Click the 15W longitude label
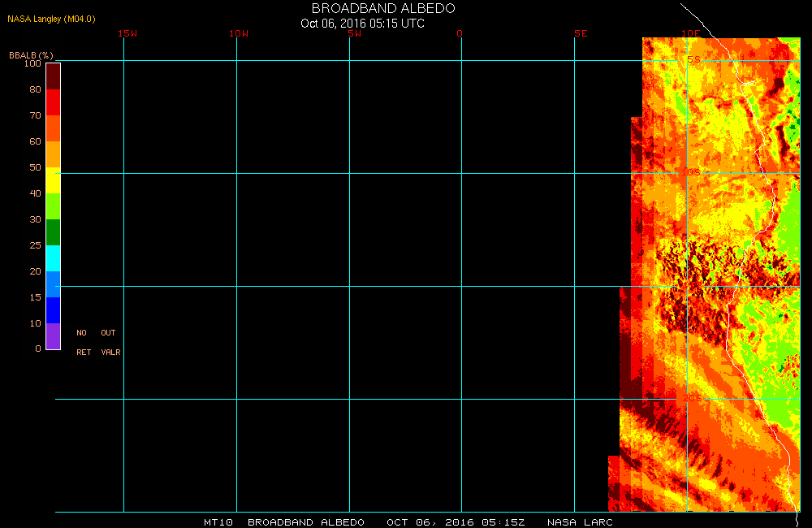This screenshot has width=812, height=528. click(x=127, y=33)
